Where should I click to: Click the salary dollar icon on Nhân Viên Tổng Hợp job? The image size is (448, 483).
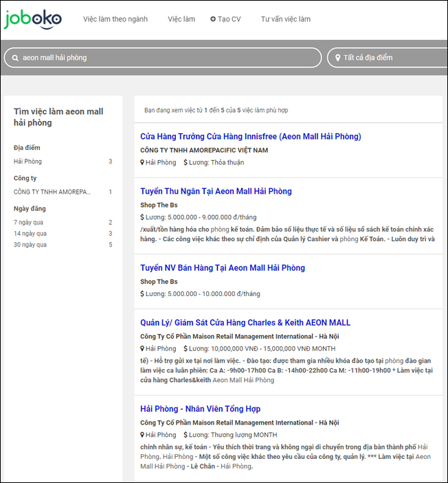coord(186,435)
